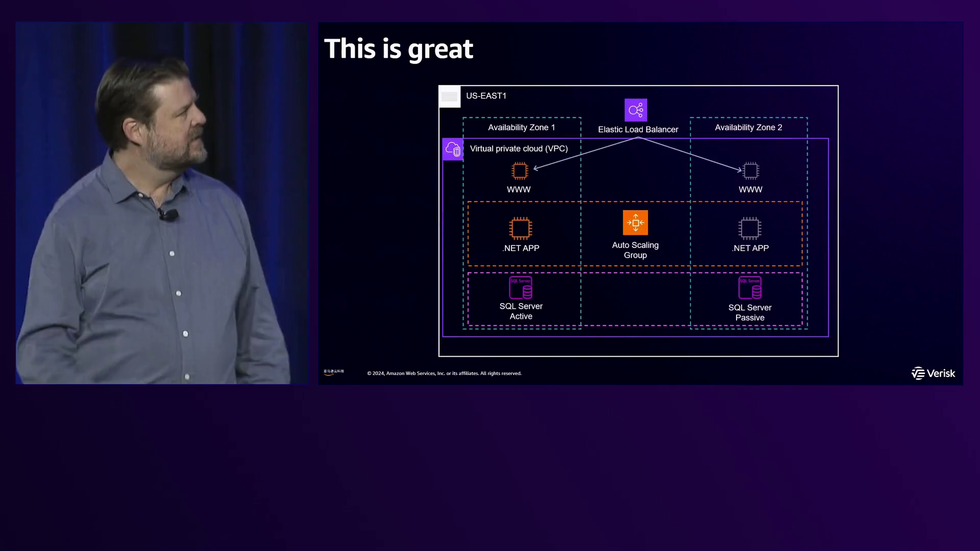Click the gray WWW instance icon
The image size is (980, 551).
tap(750, 171)
